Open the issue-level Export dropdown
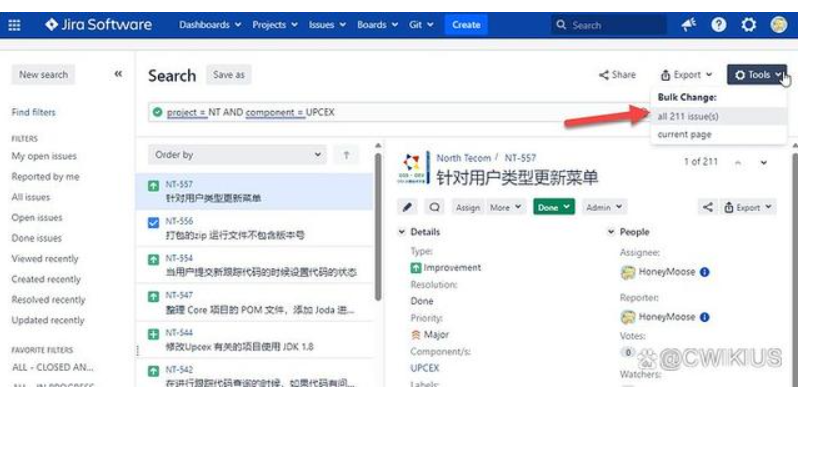This screenshot has height=463, width=829. point(748,207)
